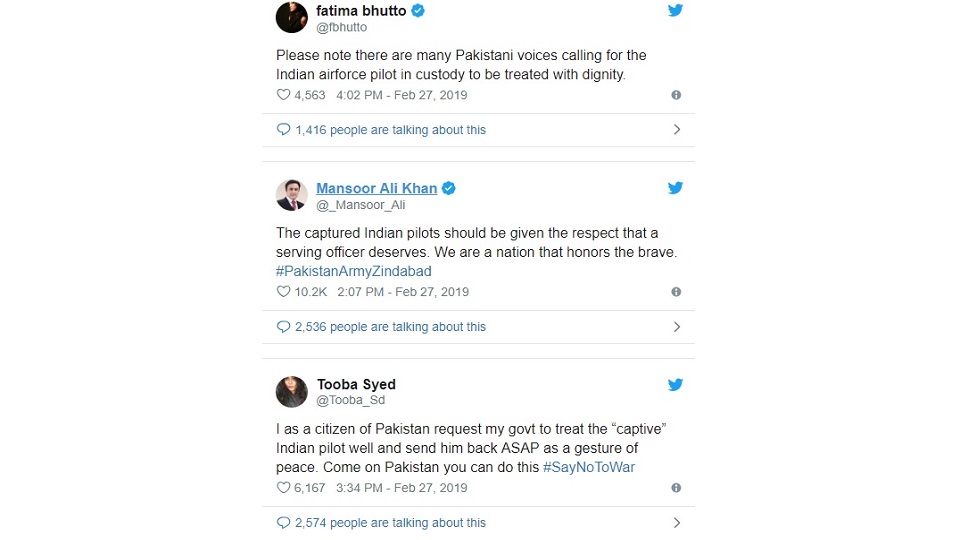View 2,574 people are talking about this
Image resolution: width=960 pixels, height=540 pixels.
click(390, 522)
